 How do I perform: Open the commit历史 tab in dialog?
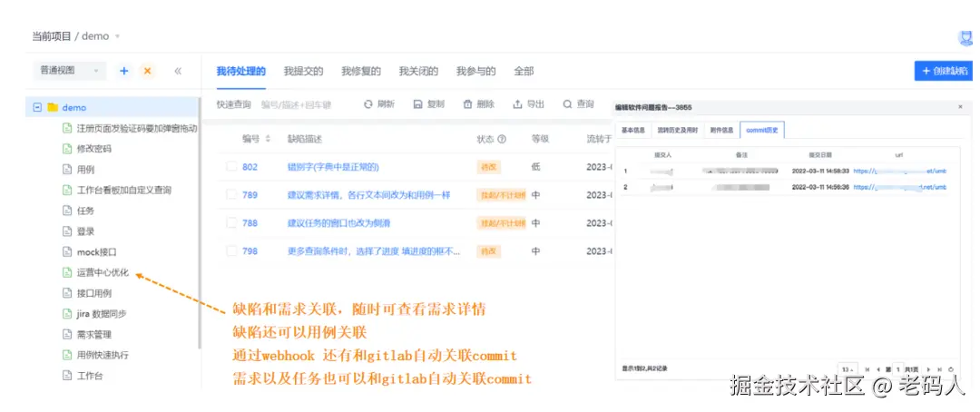(762, 131)
